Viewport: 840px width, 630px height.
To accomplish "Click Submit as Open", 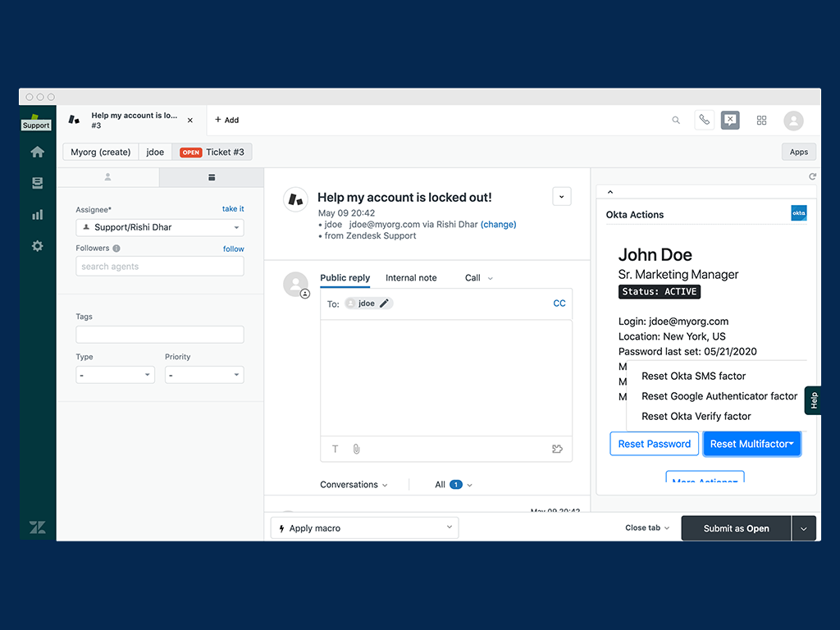I will coord(736,528).
